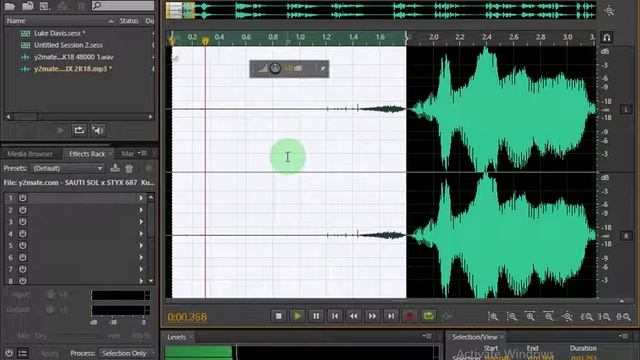Open effect menu arrow for slot 2
640x360 pixels.
[x=141, y=210]
